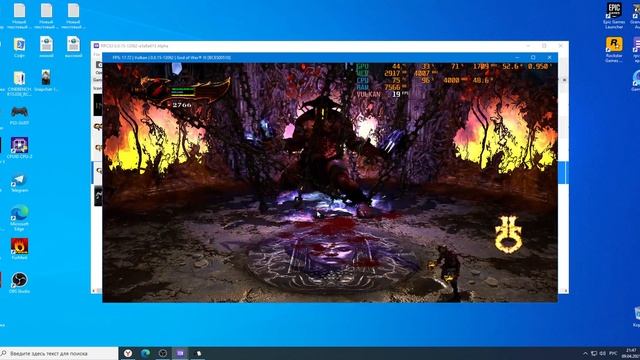This screenshot has width=640, height=360.
Task: Maximize the God of War game window
Action: [533, 58]
